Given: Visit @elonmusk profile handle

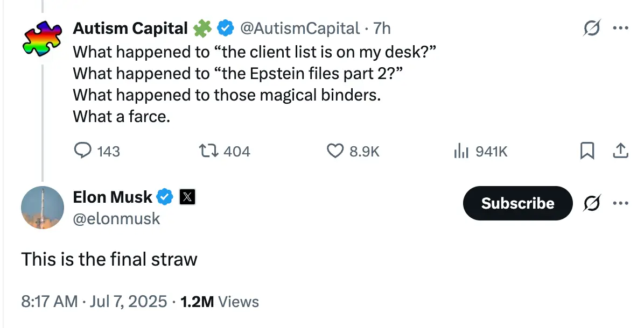Looking at the screenshot, I should pos(117,218).
